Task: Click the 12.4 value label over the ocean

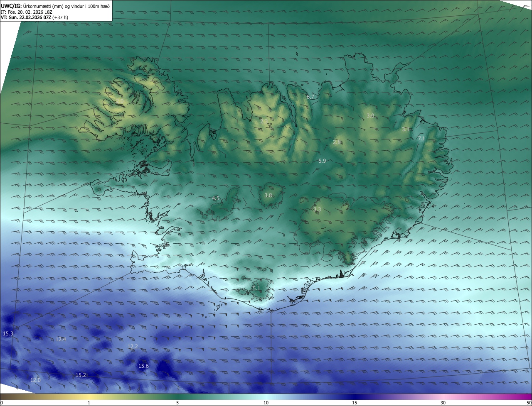Action: [x=61, y=340]
